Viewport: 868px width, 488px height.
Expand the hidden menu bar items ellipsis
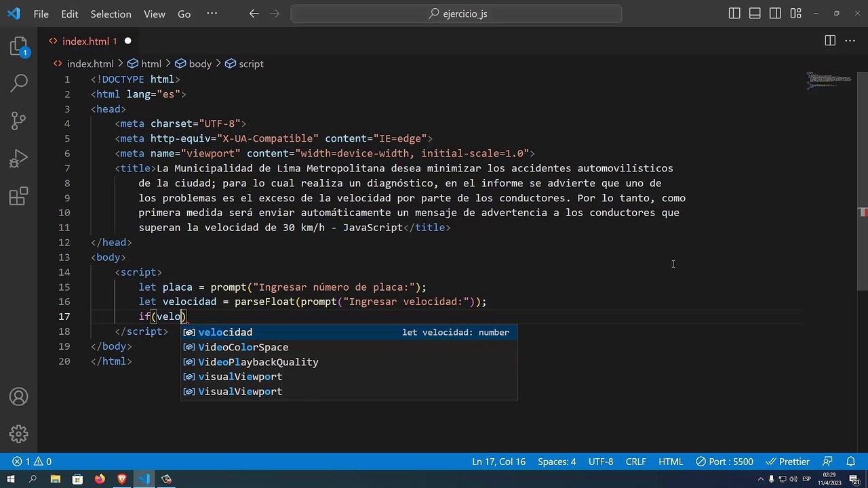(x=212, y=14)
